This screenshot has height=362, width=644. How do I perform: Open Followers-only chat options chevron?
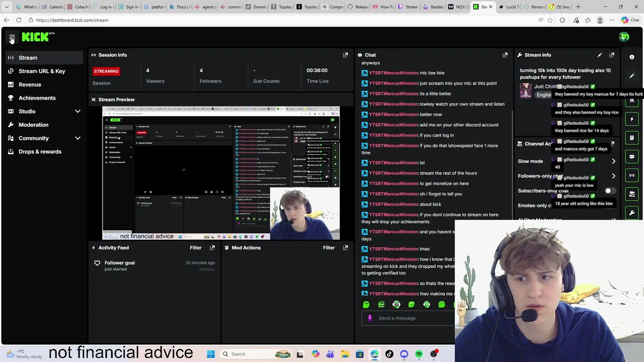coord(613,176)
